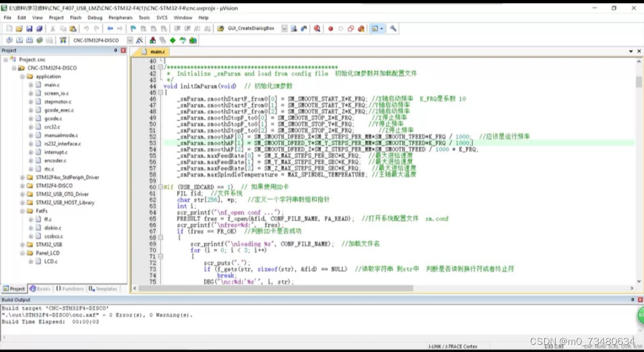The image size is (644, 352).
Task: Start the debug session via the toolbar
Action: (317, 29)
